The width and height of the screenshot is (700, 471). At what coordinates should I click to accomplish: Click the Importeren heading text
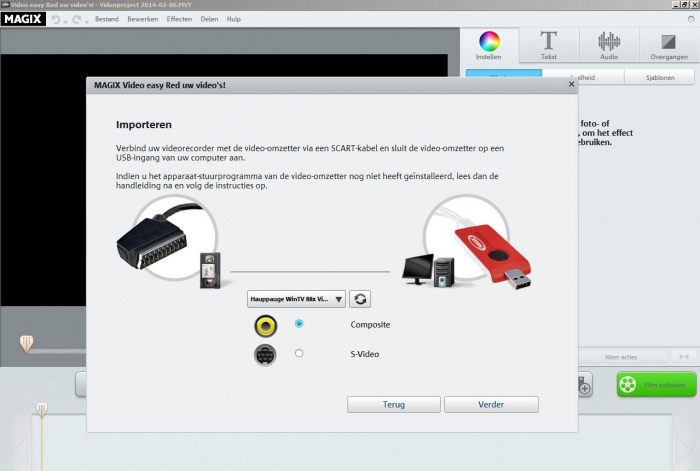(x=144, y=125)
